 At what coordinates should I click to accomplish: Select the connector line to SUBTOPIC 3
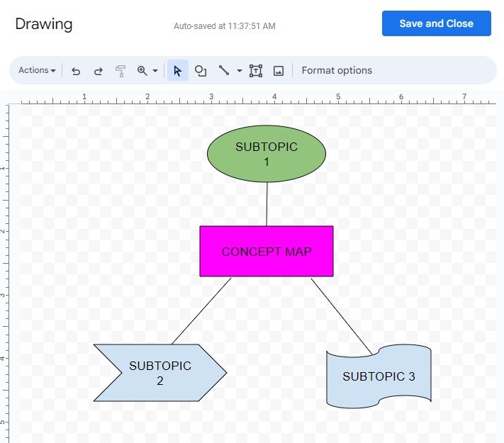[342, 317]
